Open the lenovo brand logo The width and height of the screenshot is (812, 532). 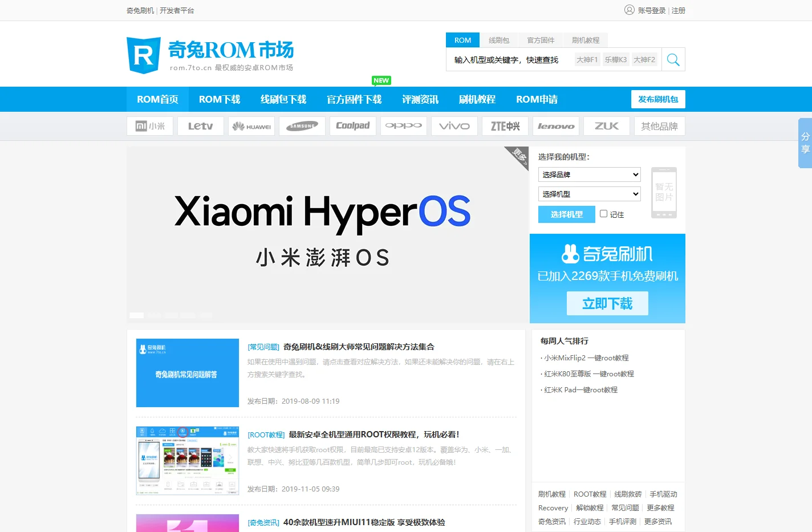pos(556,126)
